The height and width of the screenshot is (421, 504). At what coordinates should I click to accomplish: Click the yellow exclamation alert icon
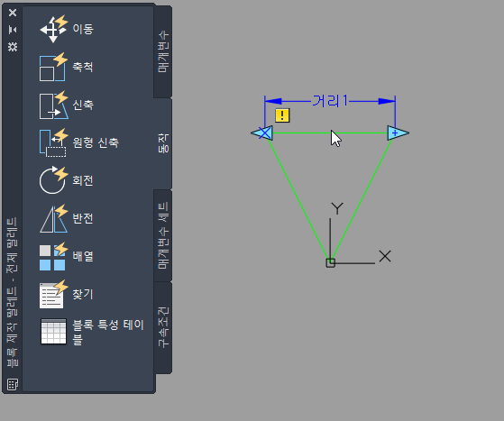click(x=282, y=115)
